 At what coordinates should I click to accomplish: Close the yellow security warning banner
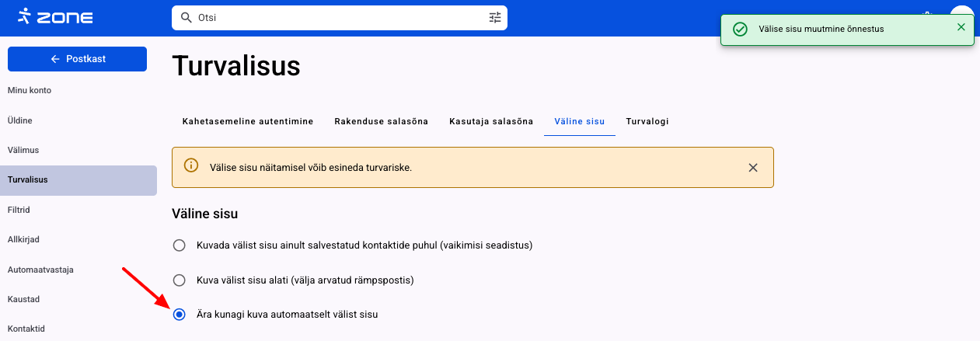752,167
